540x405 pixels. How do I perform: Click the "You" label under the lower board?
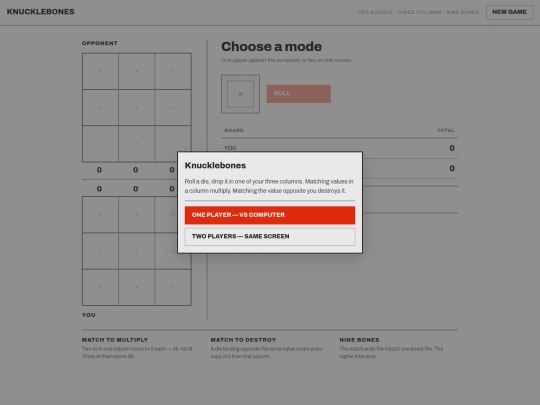[x=89, y=315]
